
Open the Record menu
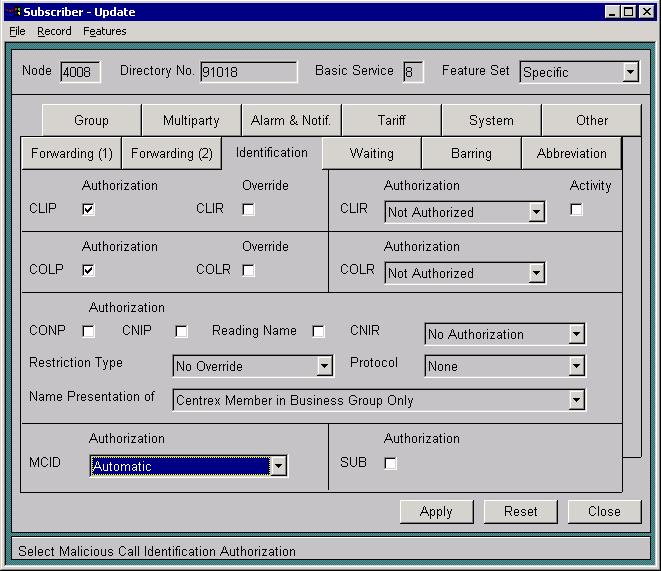pyautogui.click(x=54, y=31)
